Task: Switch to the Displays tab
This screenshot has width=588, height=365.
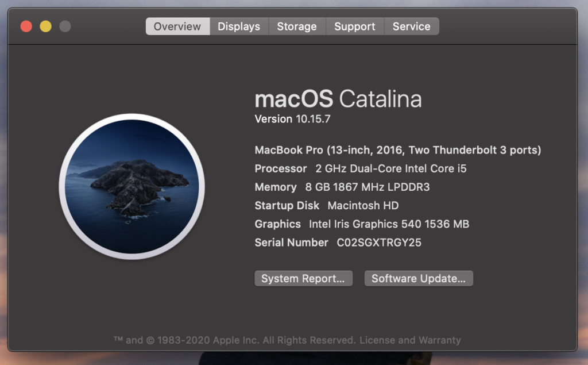Action: click(238, 26)
